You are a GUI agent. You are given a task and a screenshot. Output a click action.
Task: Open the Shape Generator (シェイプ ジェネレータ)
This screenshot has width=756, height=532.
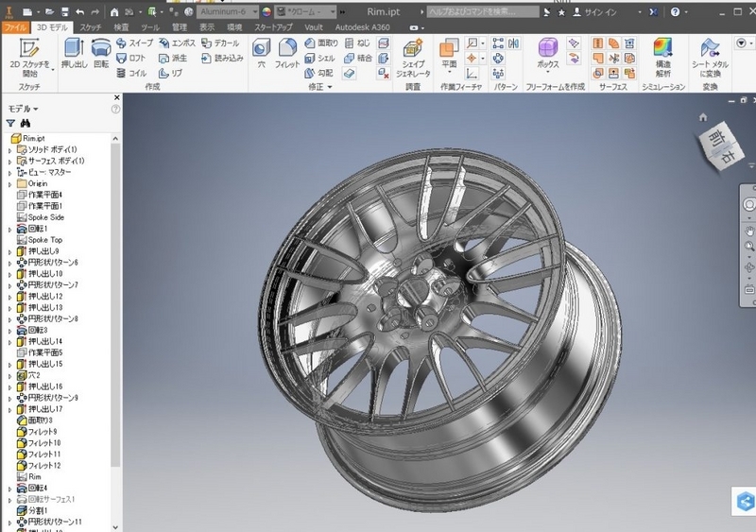click(x=413, y=58)
